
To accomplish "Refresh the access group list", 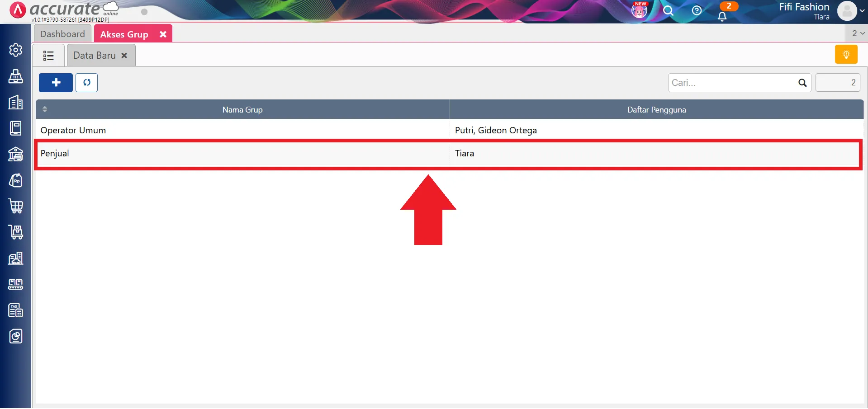I will point(86,83).
